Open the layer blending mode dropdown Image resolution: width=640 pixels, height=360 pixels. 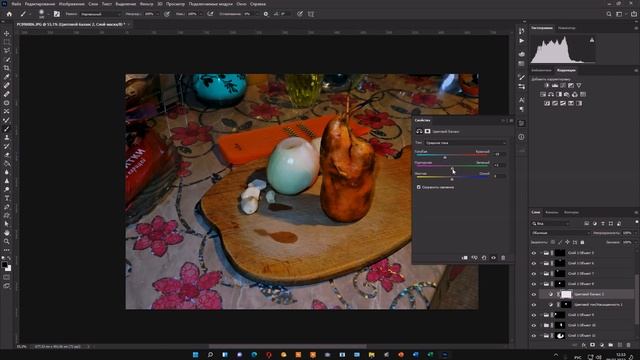click(561, 233)
